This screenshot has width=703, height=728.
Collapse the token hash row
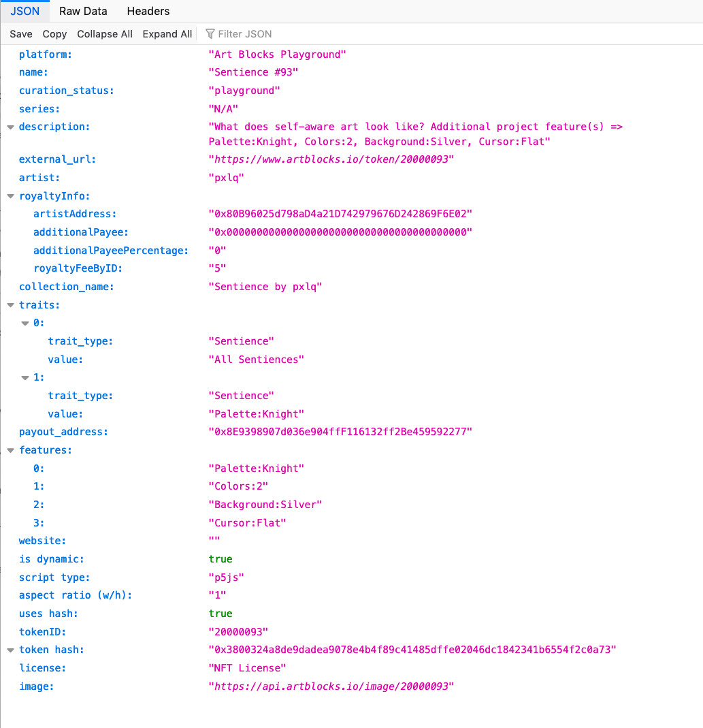(11, 650)
